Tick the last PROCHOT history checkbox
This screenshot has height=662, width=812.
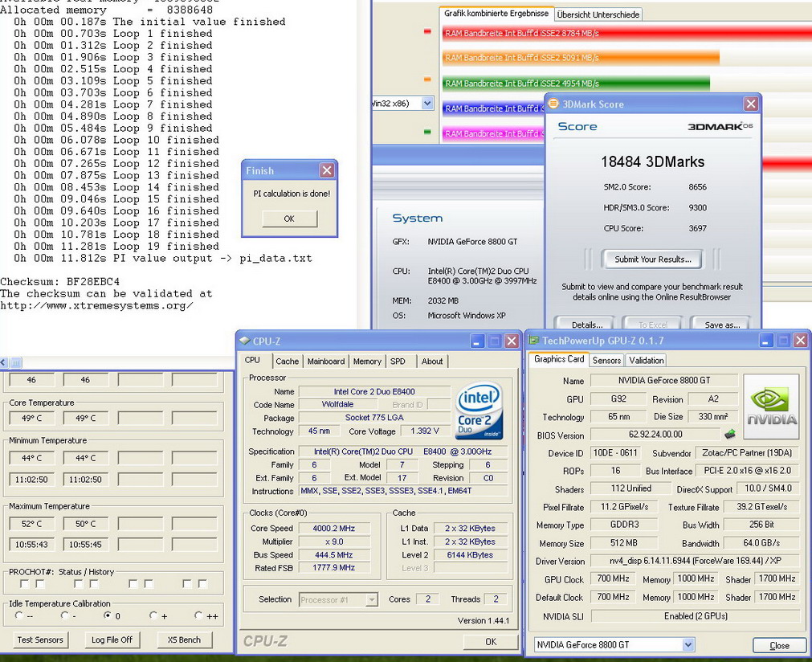pos(202,584)
